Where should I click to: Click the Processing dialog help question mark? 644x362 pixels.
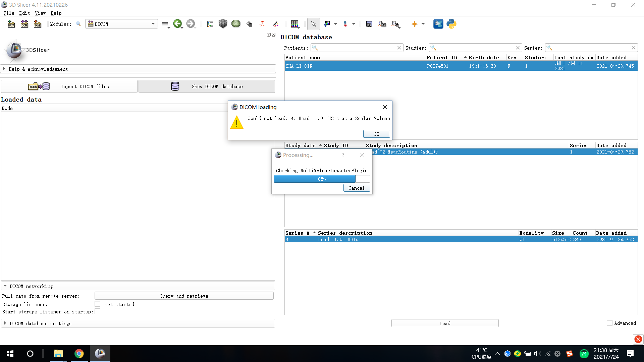point(343,155)
